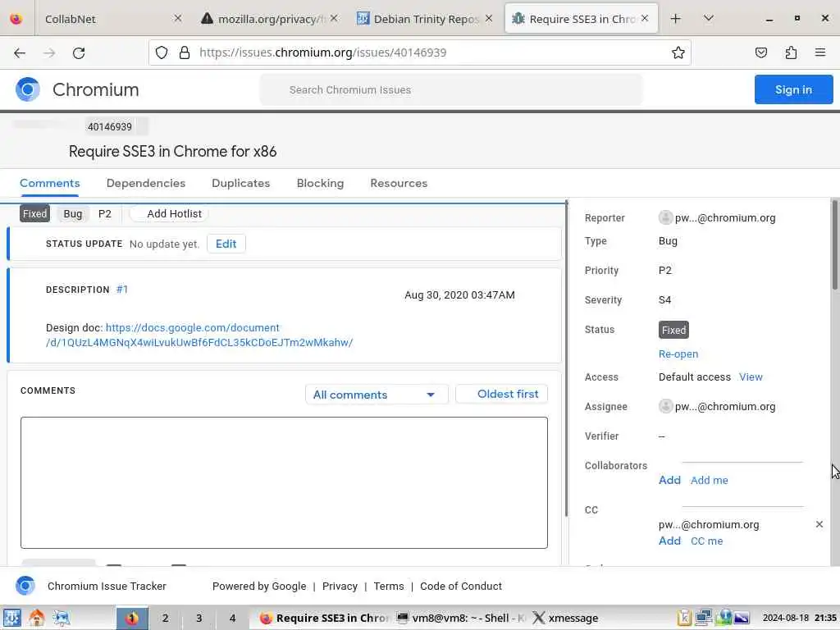The width and height of the screenshot is (840, 630).
Task: Open the design doc Google Docs link
Action: (x=199, y=335)
